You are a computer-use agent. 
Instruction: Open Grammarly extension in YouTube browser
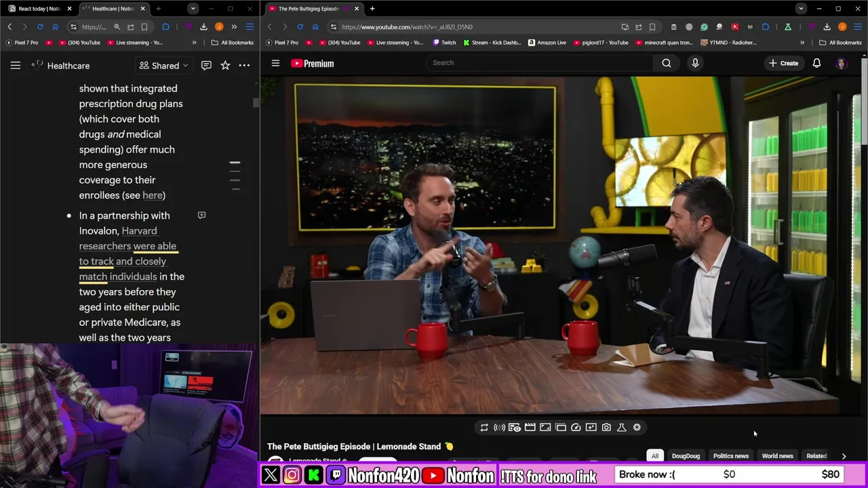(704, 26)
